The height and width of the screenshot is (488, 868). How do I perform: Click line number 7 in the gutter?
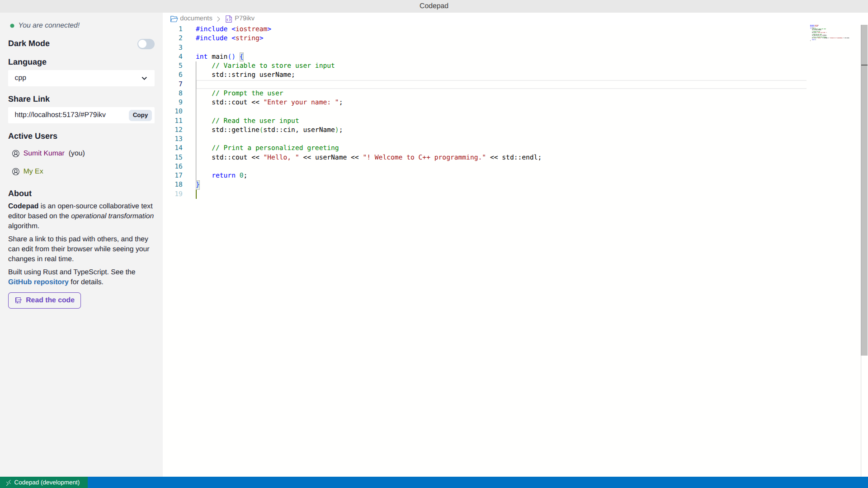point(180,84)
